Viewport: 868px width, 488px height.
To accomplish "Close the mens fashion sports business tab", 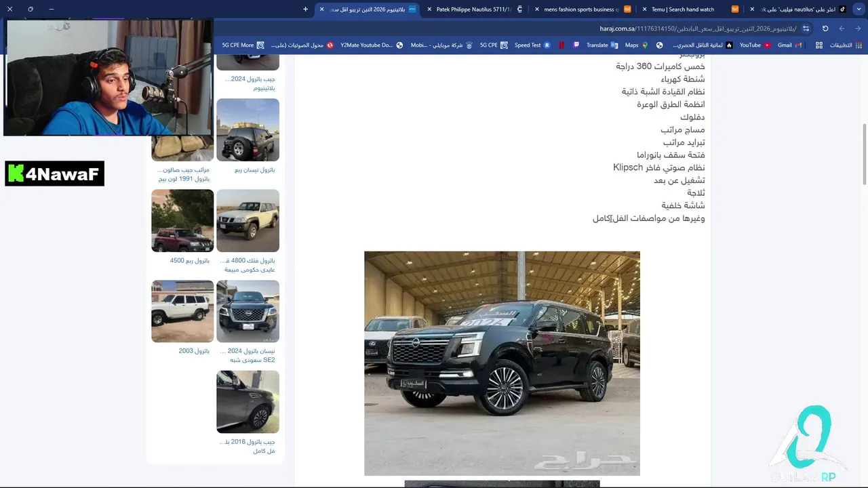I will tap(537, 9).
